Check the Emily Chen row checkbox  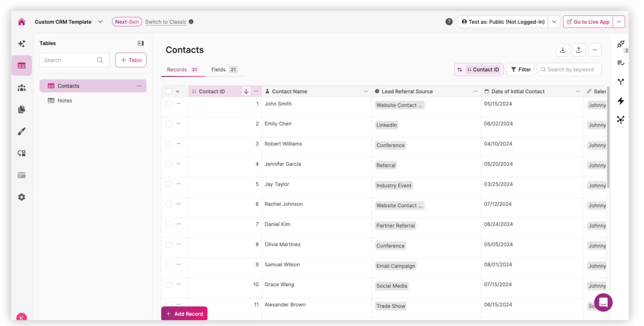(x=169, y=124)
